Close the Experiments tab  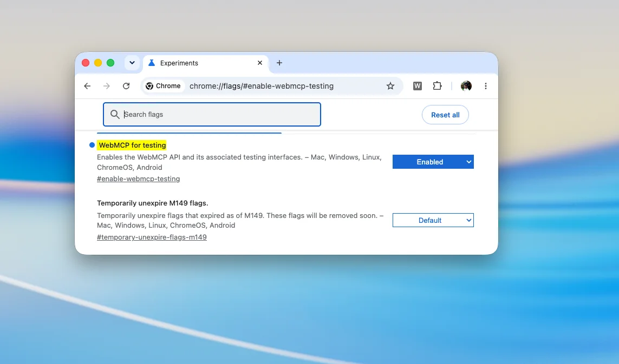tap(260, 63)
